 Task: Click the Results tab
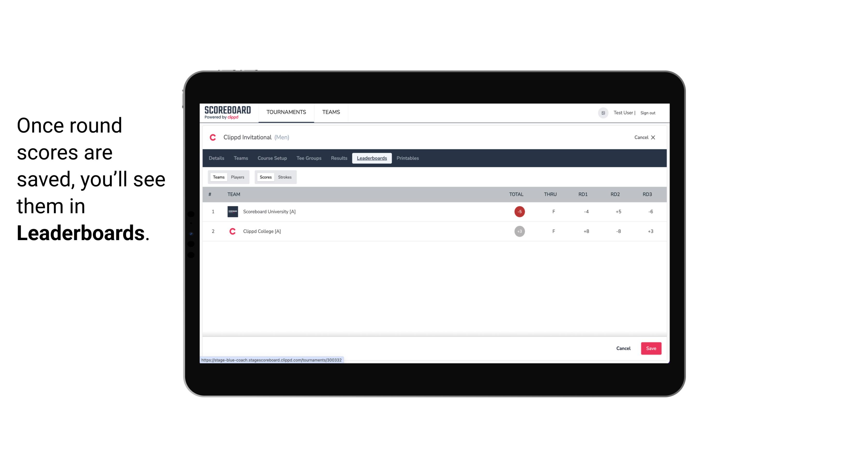coord(338,158)
